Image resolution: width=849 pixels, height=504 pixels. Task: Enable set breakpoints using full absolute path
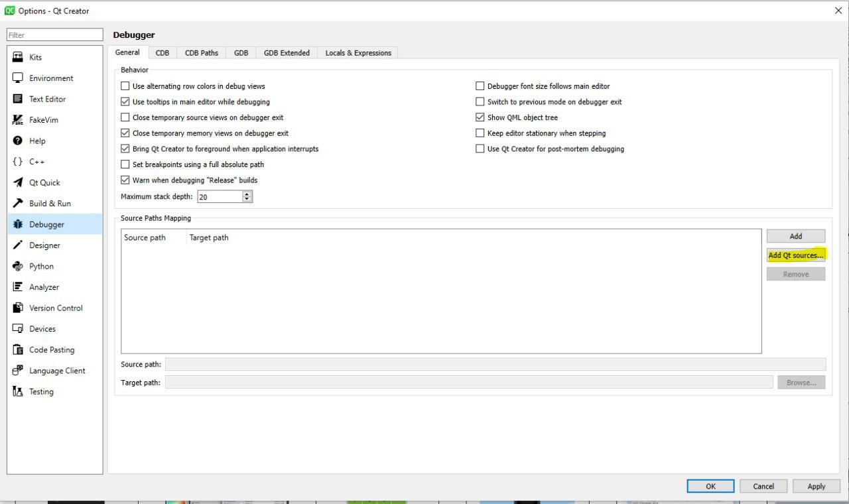pos(125,164)
